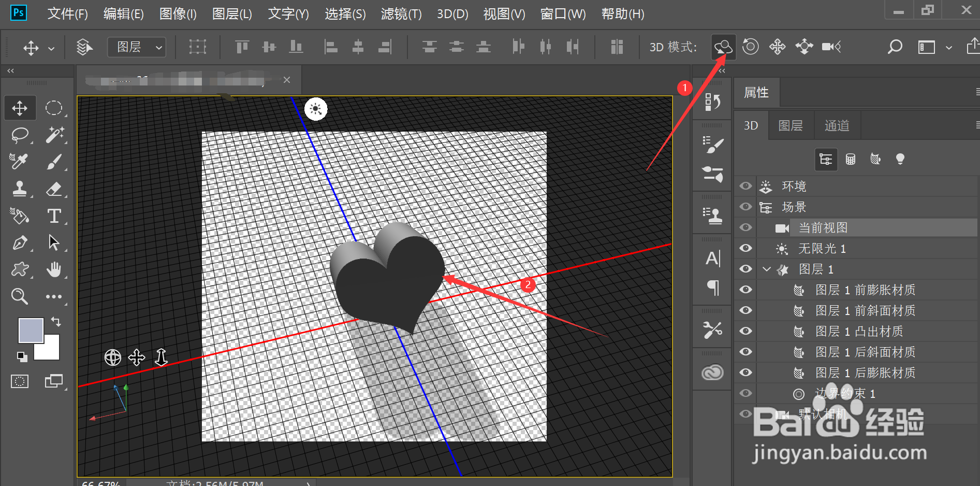Hide 图层 1 后斜面材质
Image resolution: width=980 pixels, height=486 pixels.
pos(745,352)
